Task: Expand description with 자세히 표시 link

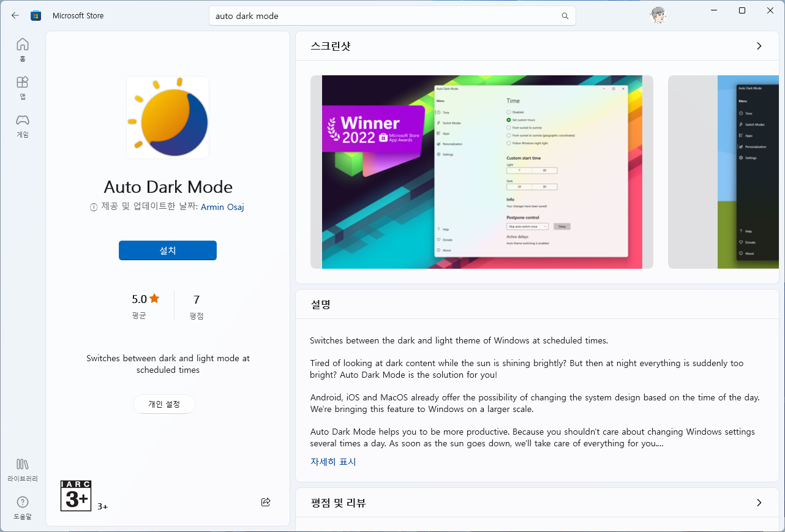Action: point(333,462)
